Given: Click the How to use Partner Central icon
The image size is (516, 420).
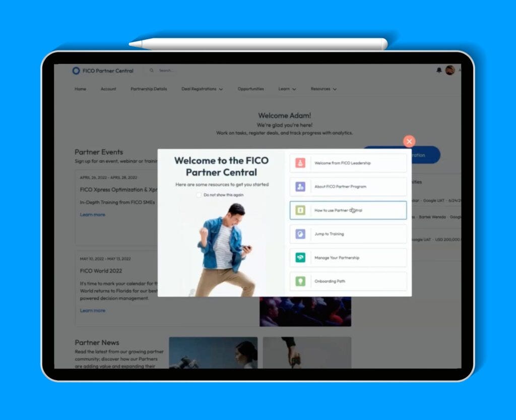Looking at the screenshot, I should coord(300,210).
